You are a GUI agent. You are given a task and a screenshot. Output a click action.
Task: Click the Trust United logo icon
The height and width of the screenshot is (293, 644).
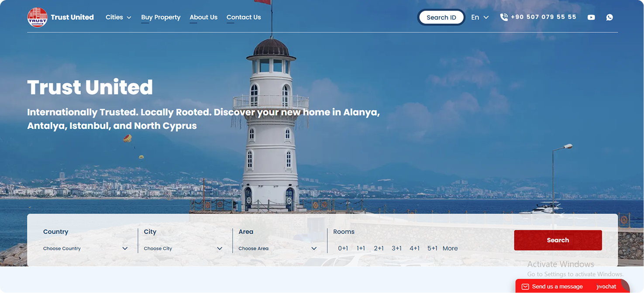38,17
